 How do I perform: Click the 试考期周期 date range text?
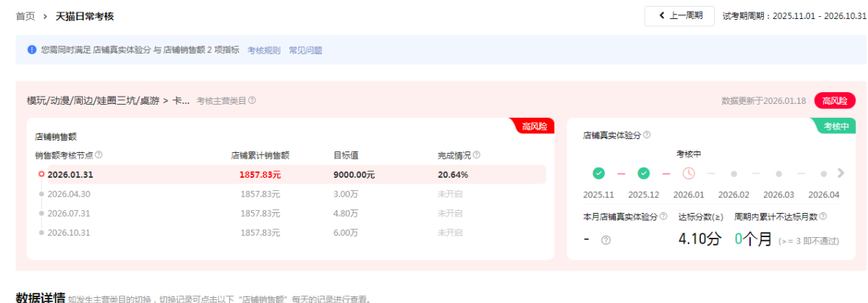tap(794, 16)
